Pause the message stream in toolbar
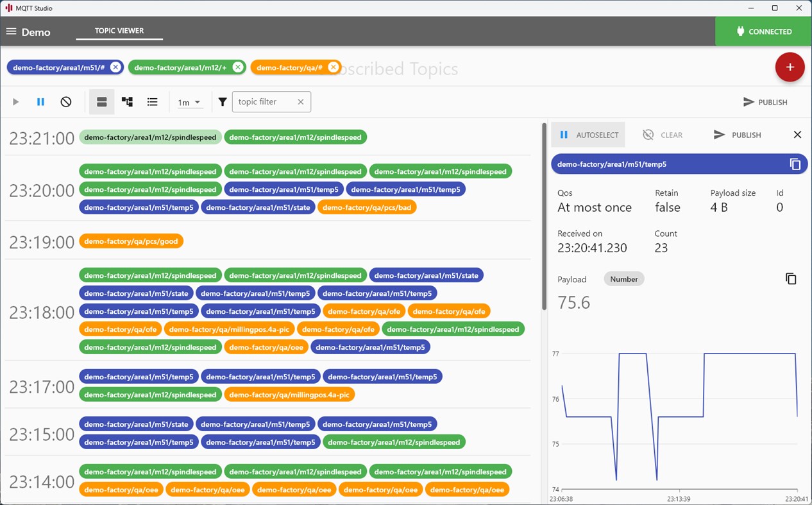Screen dimensions: 812x505 tap(40, 102)
